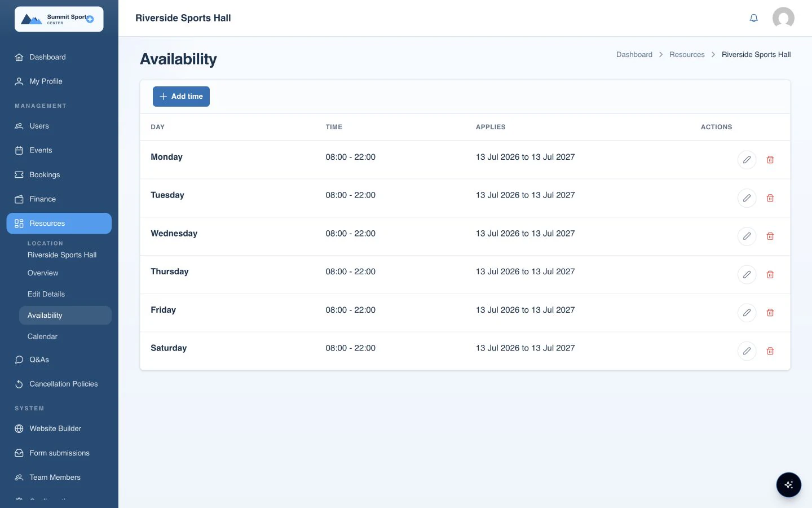Delete Thursday availability using trash icon

(x=770, y=274)
